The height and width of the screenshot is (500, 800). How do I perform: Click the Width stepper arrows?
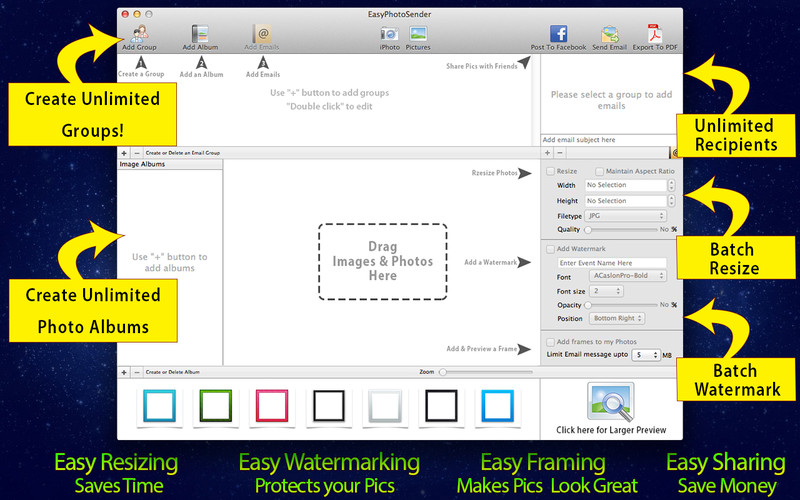coord(671,185)
